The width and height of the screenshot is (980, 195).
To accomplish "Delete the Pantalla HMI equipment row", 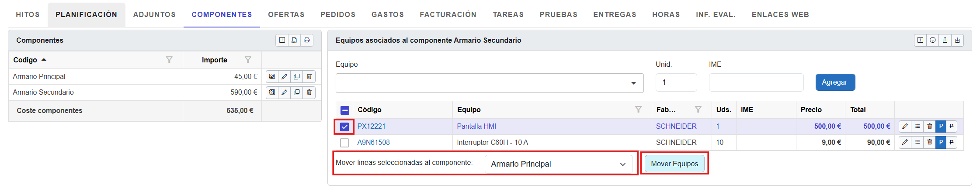I will (929, 127).
